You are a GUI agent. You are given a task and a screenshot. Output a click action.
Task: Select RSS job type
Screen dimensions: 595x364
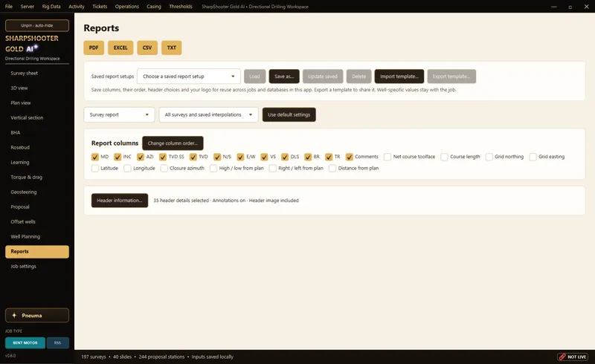58,342
